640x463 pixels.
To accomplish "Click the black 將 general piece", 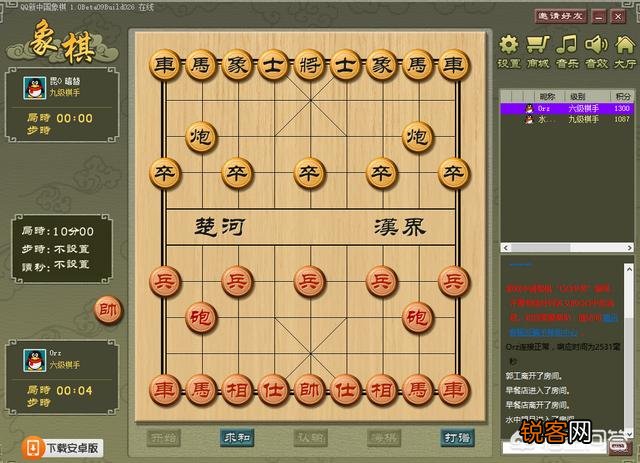I will click(x=309, y=65).
